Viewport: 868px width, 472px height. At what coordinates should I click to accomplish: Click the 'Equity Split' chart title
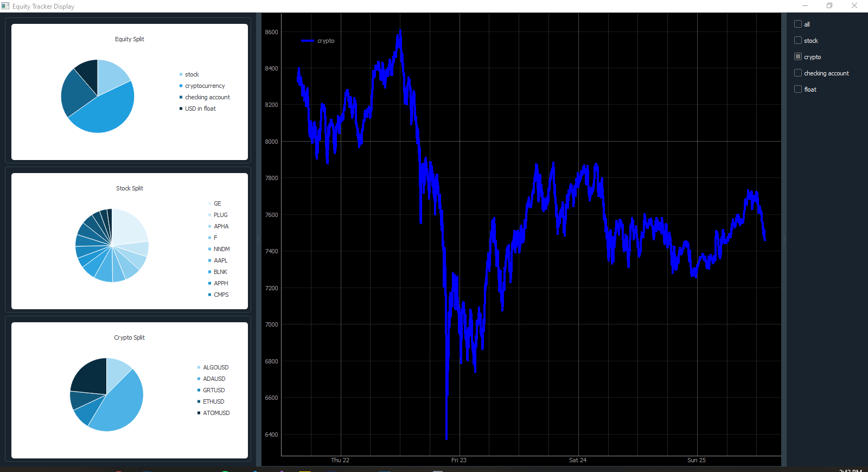coord(130,39)
